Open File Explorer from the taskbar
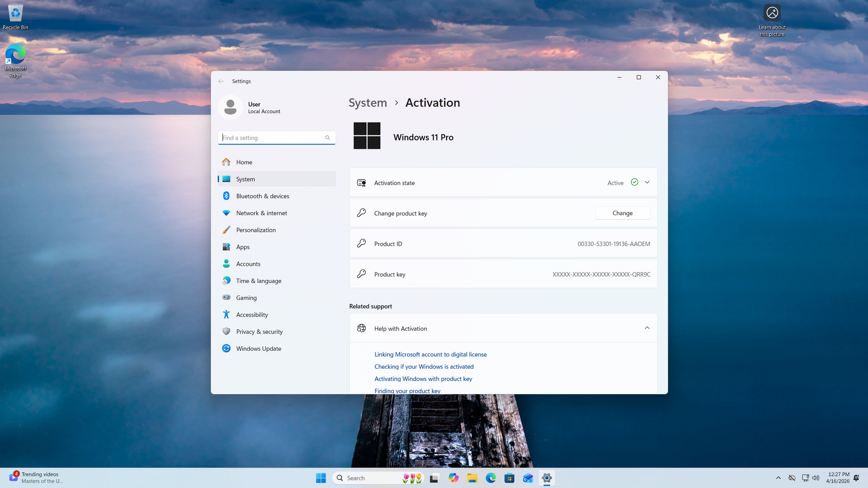Image resolution: width=868 pixels, height=488 pixels. [472, 478]
